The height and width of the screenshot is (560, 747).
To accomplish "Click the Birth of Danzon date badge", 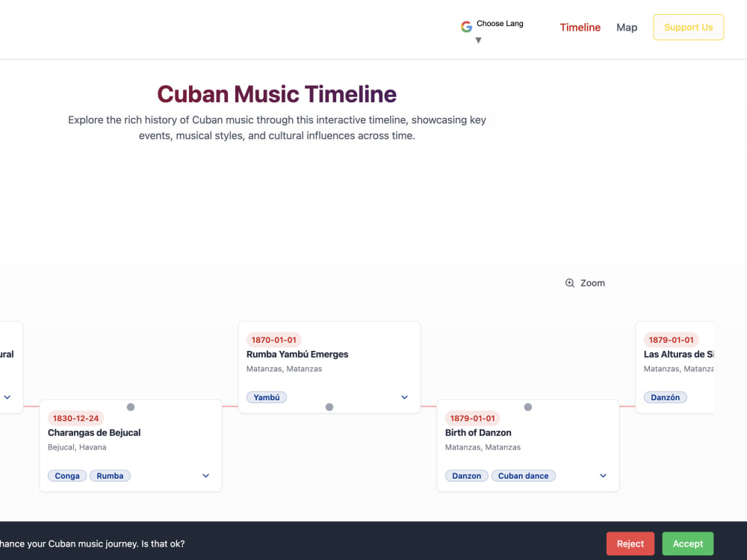I will pos(473,418).
